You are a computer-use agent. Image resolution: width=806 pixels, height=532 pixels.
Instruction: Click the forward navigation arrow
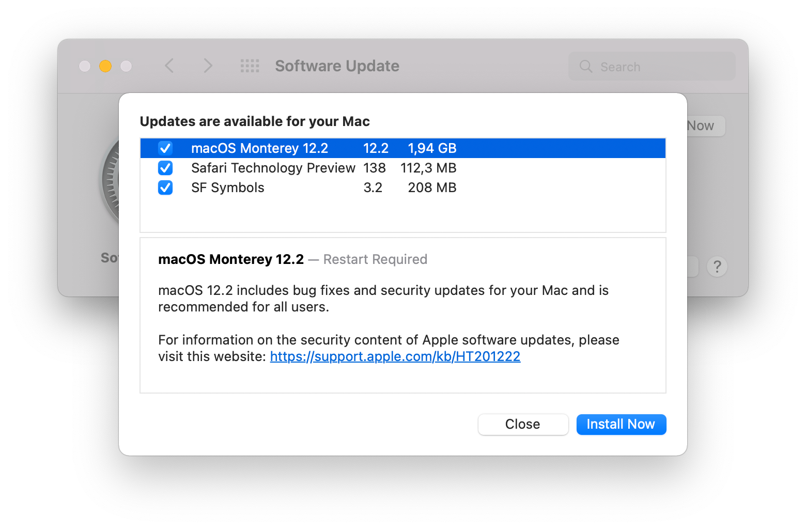click(x=208, y=66)
